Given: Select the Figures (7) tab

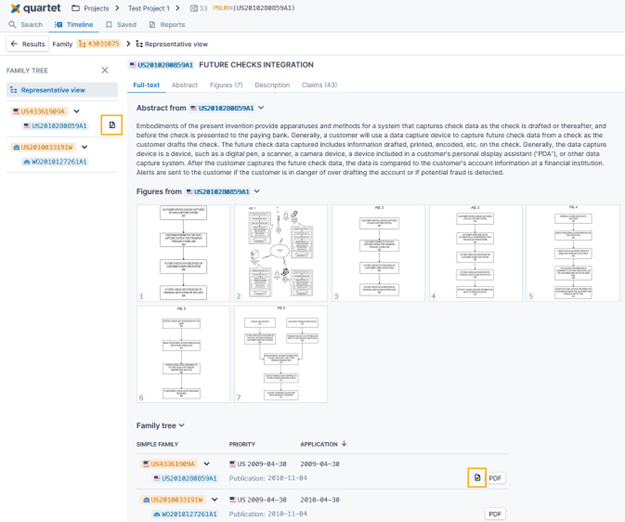Looking at the screenshot, I should coord(226,85).
